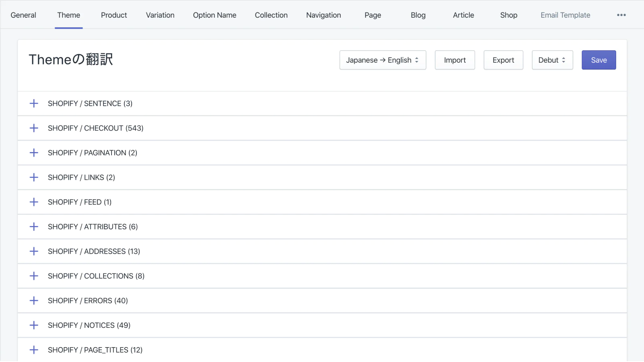Image resolution: width=644 pixels, height=362 pixels.
Task: Open SHOPIFY / FEED via plus icon
Action: point(34,202)
